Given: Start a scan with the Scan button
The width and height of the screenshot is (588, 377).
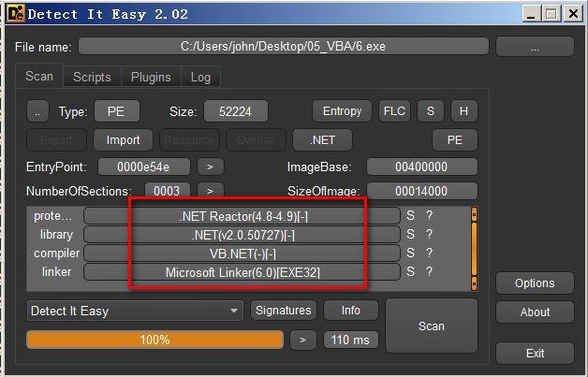Looking at the screenshot, I should [432, 326].
